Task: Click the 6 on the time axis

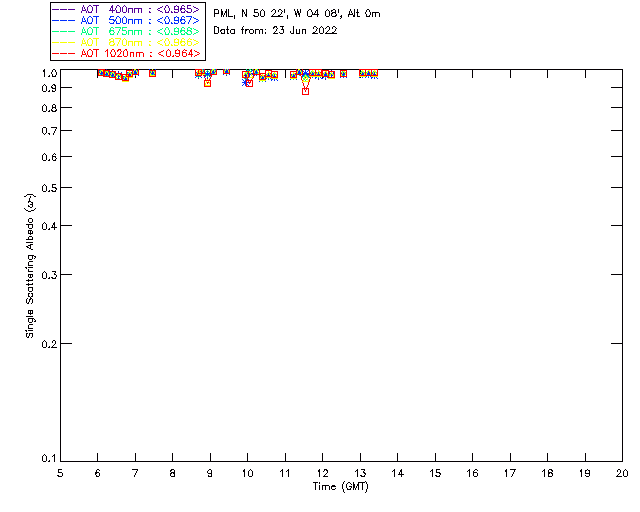Action: point(98,473)
